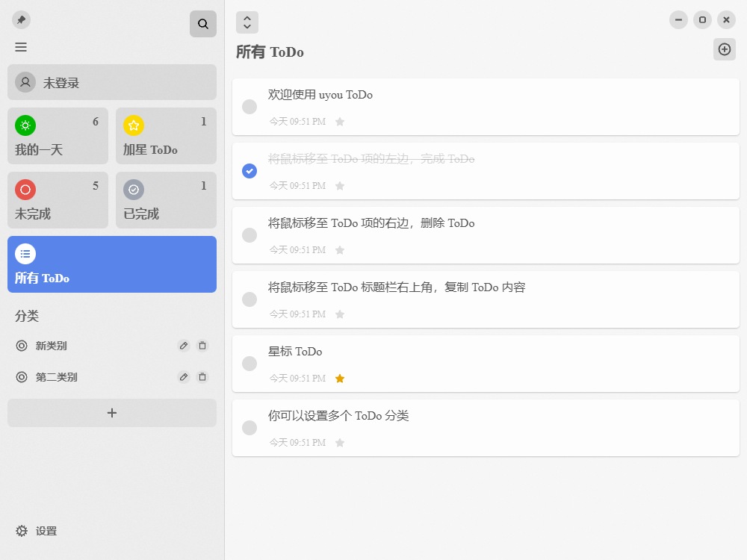
Task: Open the sort order control above 所有 ToDo
Action: 247,22
